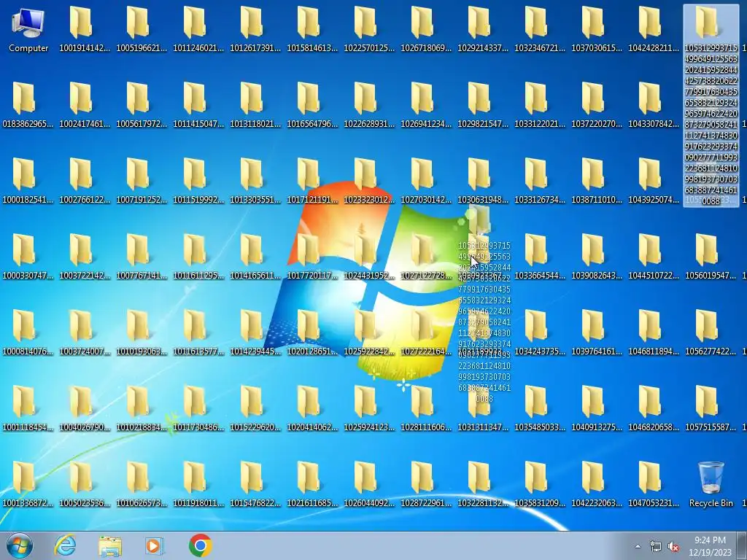
Task: Select folder 1042428211...
Action: (654, 29)
